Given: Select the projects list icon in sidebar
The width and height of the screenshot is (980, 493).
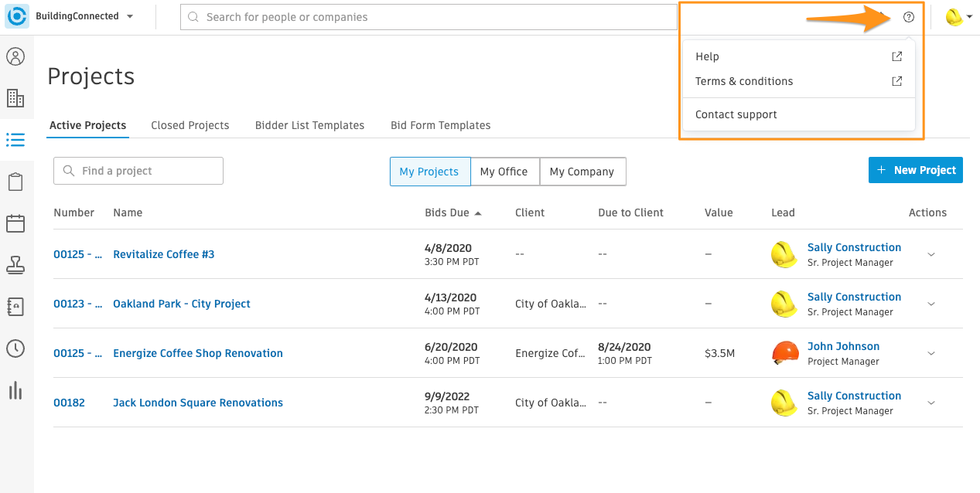Looking at the screenshot, I should click(x=15, y=140).
